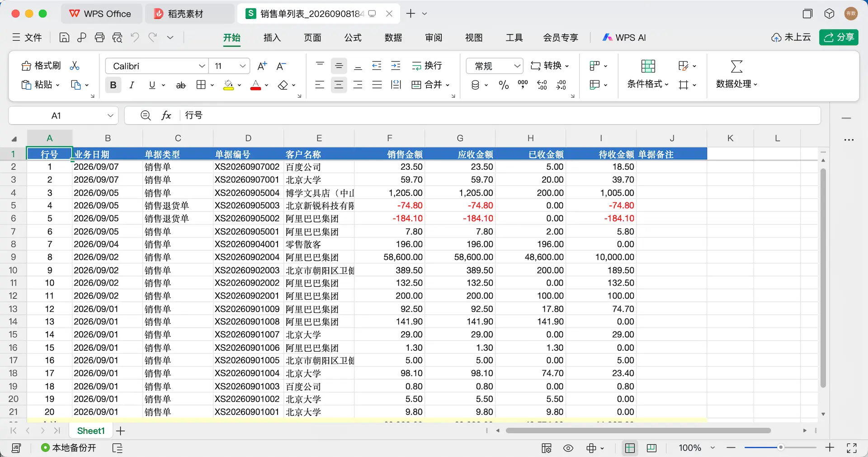Toggle wrap text (换行)
This screenshot has width=868, height=457.
[427, 66]
